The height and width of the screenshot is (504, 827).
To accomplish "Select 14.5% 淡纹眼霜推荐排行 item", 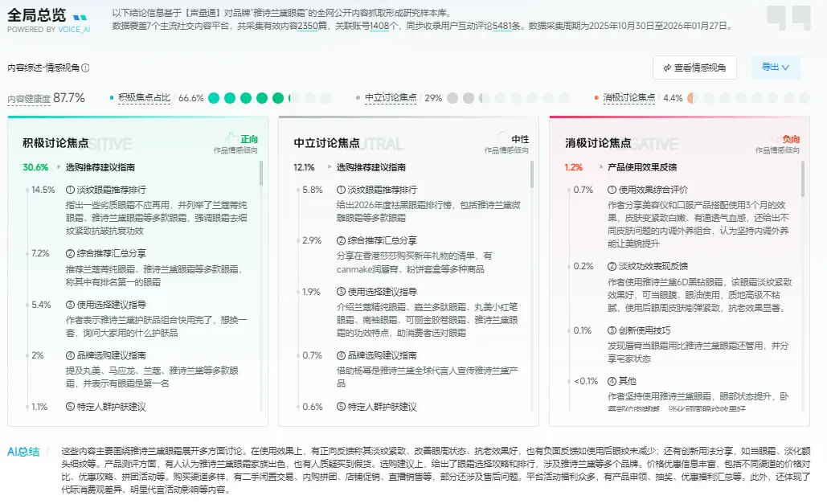I will click(105, 190).
